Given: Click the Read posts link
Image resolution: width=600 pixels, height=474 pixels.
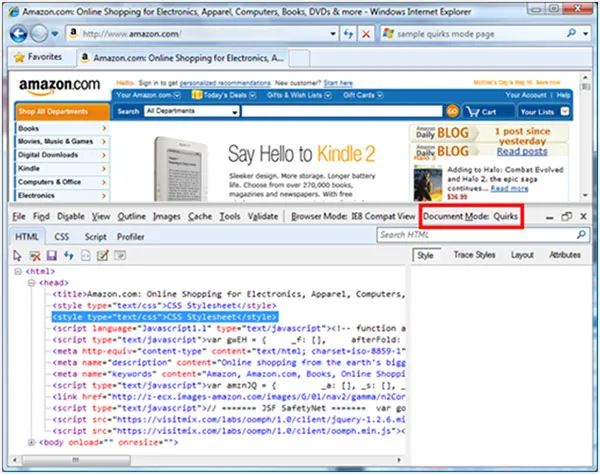Looking at the screenshot, I should pyautogui.click(x=522, y=152).
